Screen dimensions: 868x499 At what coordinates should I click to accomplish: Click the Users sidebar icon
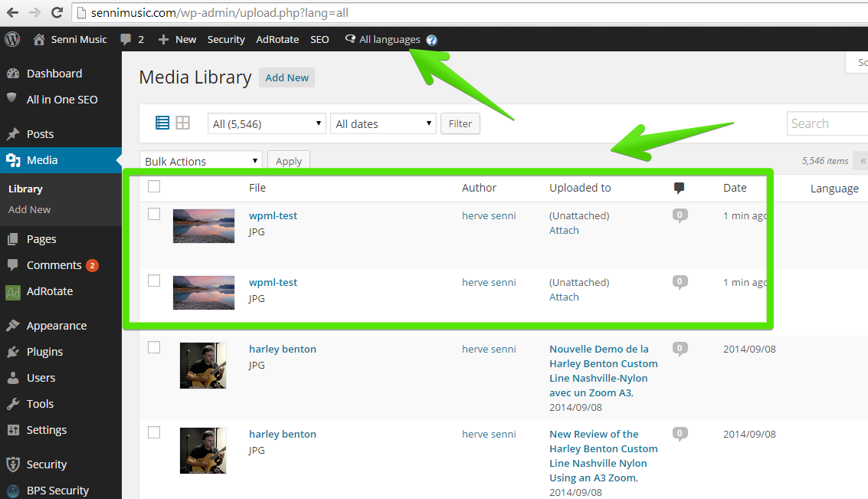pyautogui.click(x=13, y=378)
